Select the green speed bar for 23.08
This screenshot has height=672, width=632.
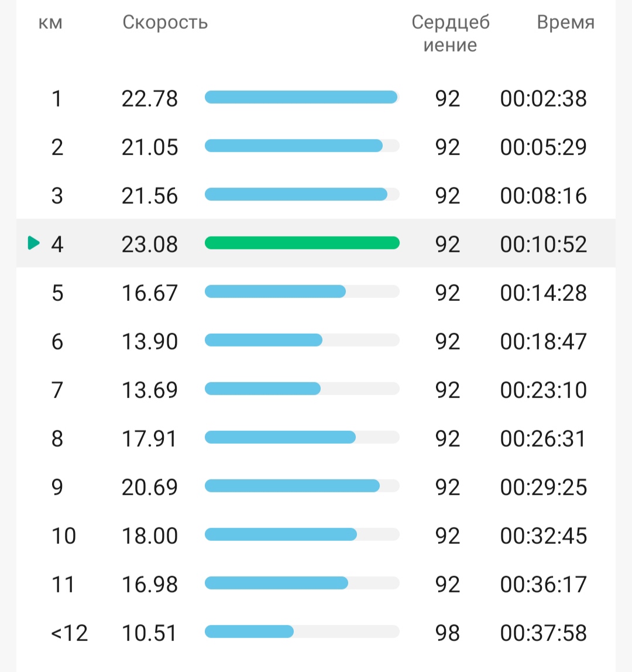click(x=302, y=243)
